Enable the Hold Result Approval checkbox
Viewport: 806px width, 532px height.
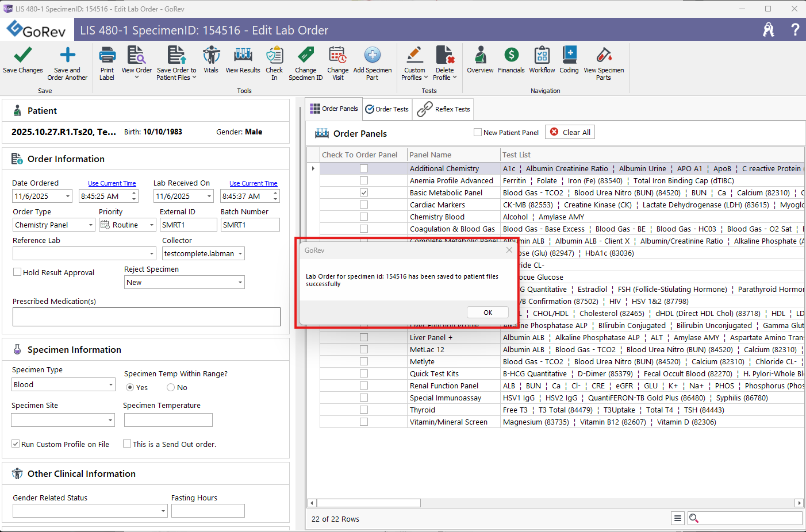[17, 272]
